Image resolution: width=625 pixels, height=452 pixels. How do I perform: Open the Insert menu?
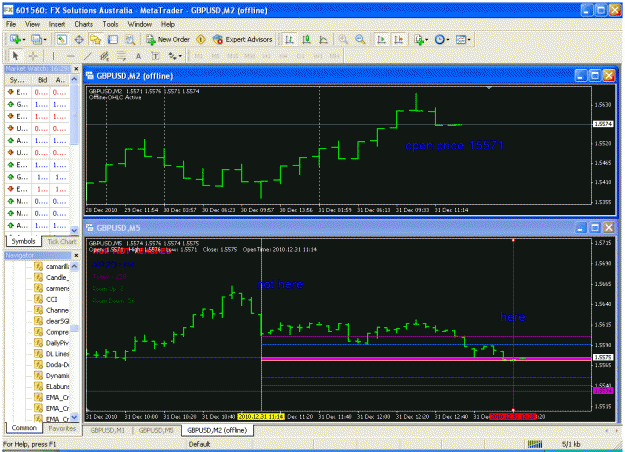(x=57, y=24)
